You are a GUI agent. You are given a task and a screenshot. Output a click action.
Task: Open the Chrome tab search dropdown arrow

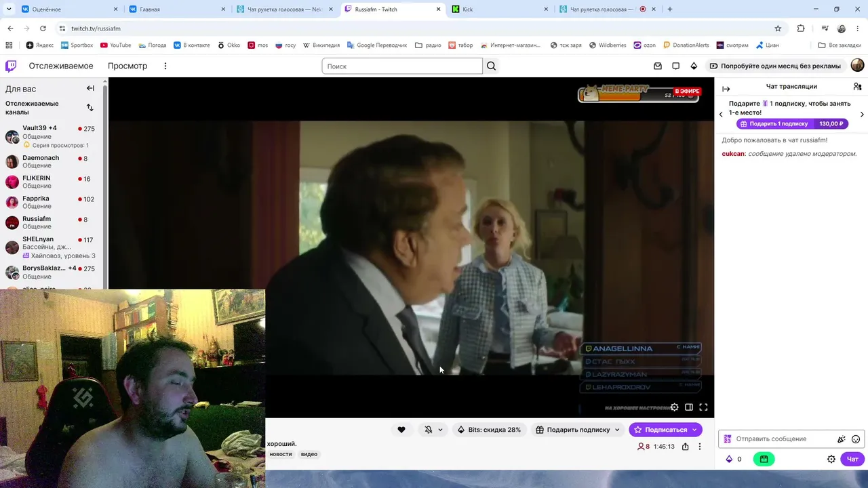[x=9, y=9]
